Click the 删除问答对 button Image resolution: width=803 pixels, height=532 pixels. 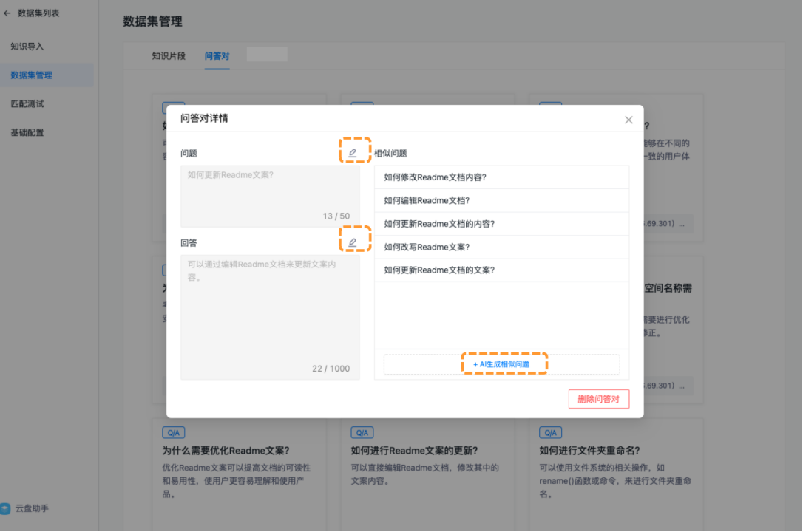pyautogui.click(x=598, y=399)
